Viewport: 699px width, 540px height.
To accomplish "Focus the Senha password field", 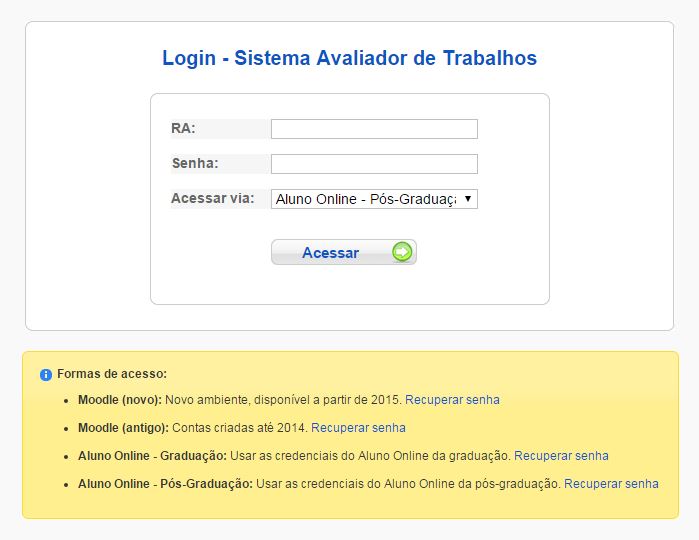I will pos(374,164).
